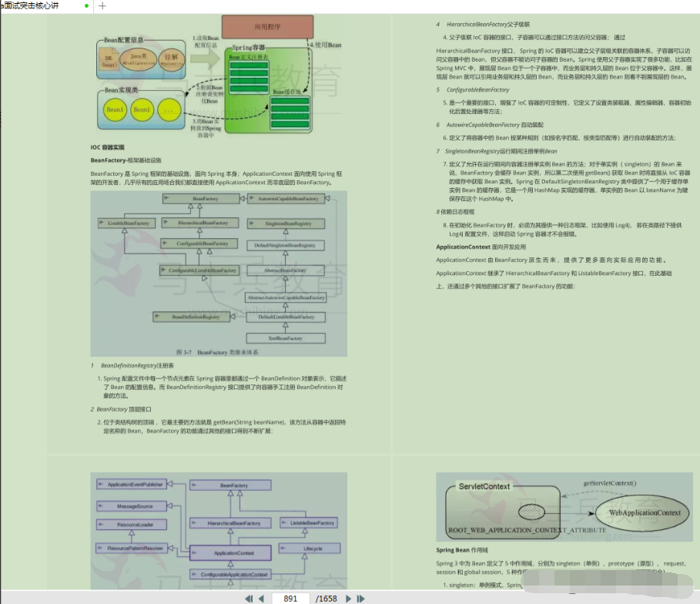Click the Bean配置信息 group label
Image resolution: width=700 pixels, height=604 pixels.
(124, 40)
